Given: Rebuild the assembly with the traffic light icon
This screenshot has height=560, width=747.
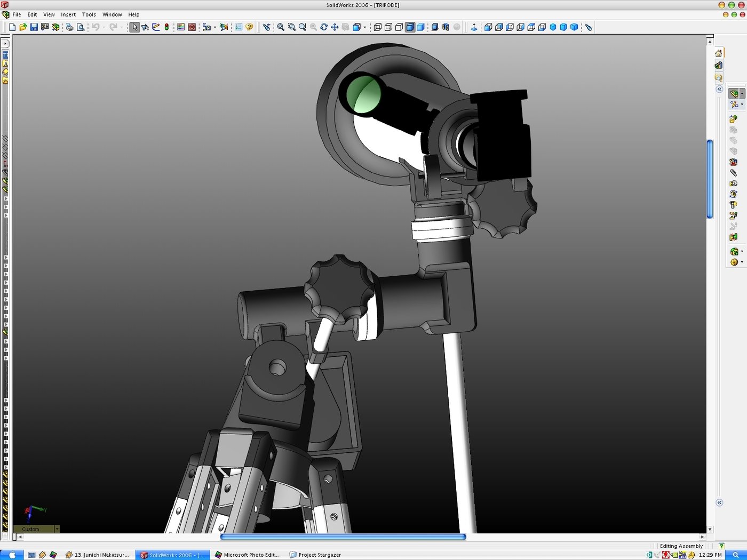Looking at the screenshot, I should pyautogui.click(x=167, y=27).
